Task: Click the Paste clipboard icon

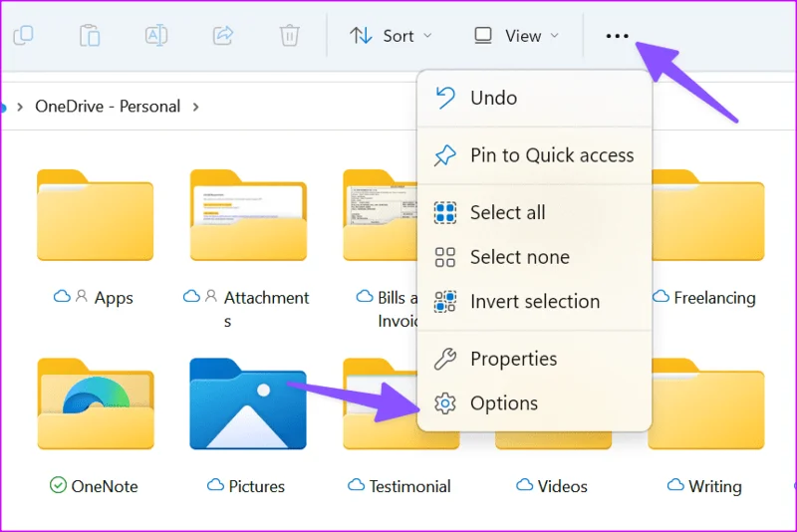Action: (x=90, y=36)
